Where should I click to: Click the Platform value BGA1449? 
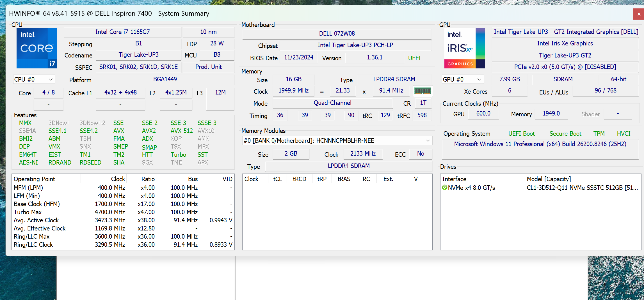click(x=165, y=79)
